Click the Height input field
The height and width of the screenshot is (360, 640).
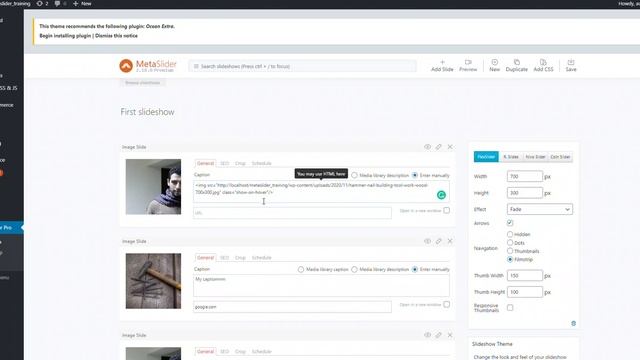tap(524, 193)
